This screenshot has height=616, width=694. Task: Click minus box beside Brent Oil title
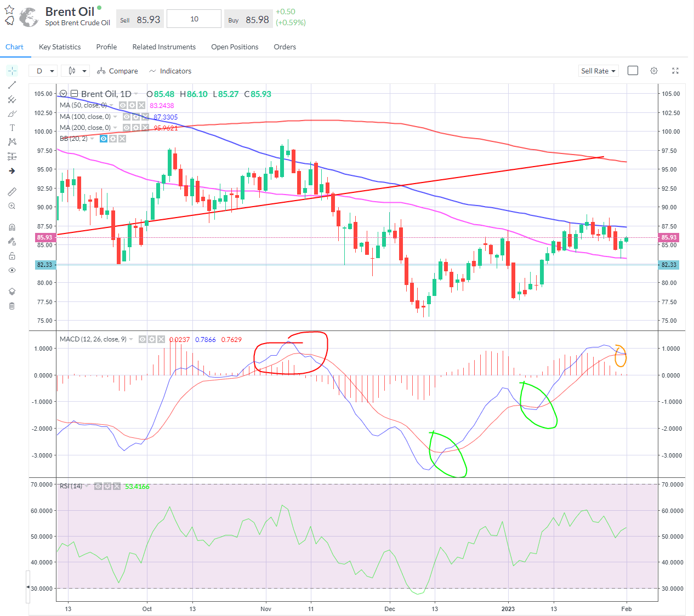(74, 94)
